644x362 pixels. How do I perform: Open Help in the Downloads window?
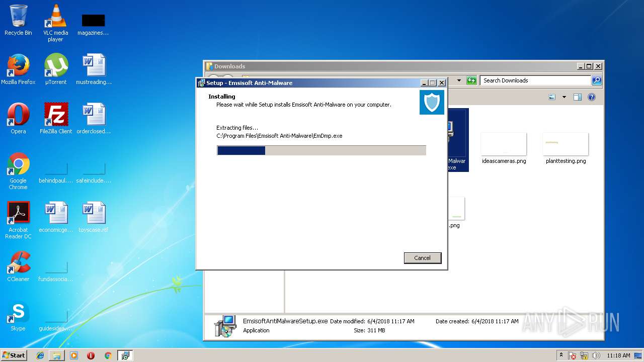[592, 97]
